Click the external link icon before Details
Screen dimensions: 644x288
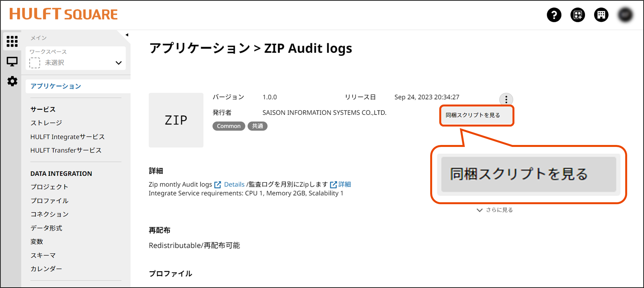[218, 184]
